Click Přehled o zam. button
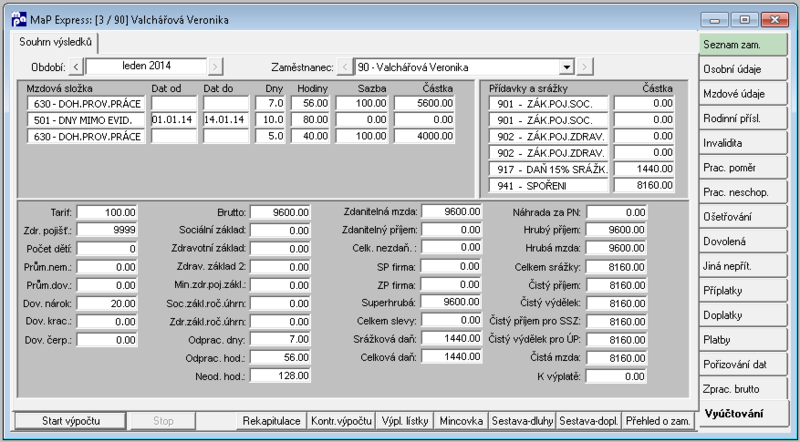 pyautogui.click(x=659, y=421)
